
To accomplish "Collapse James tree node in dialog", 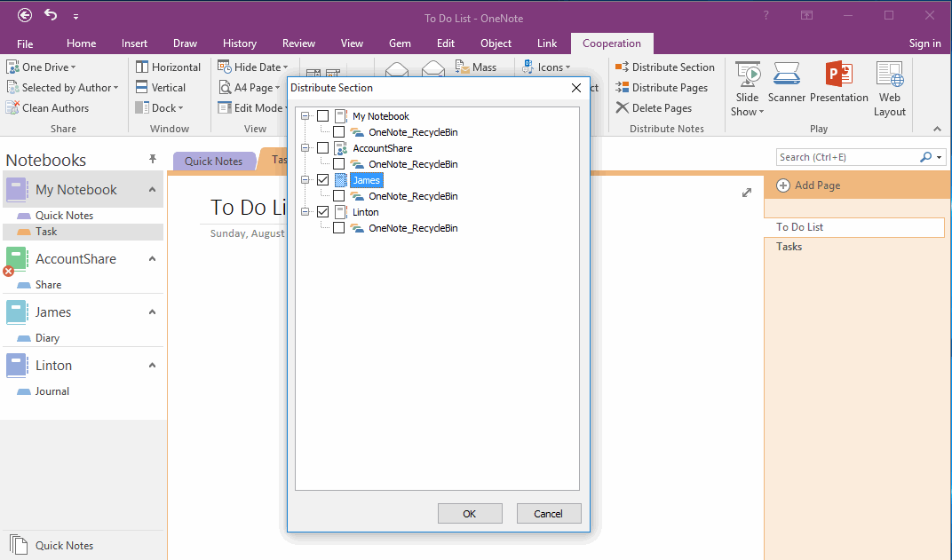I will point(305,180).
